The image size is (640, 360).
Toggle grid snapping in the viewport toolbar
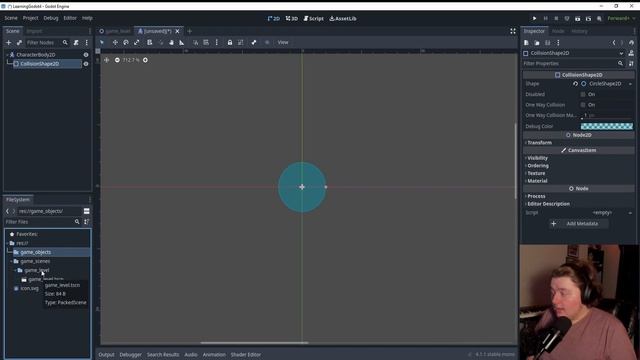pos(206,42)
